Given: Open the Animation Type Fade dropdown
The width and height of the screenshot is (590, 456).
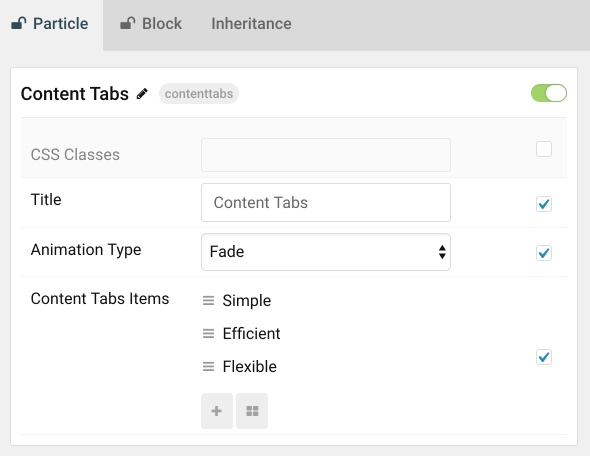Looking at the screenshot, I should [x=326, y=252].
